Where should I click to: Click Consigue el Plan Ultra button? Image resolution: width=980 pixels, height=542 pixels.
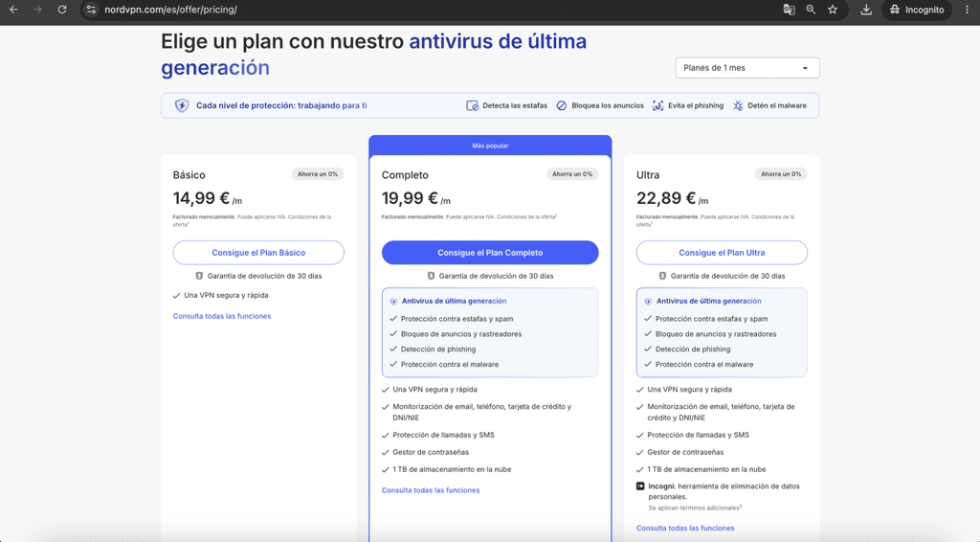click(722, 253)
